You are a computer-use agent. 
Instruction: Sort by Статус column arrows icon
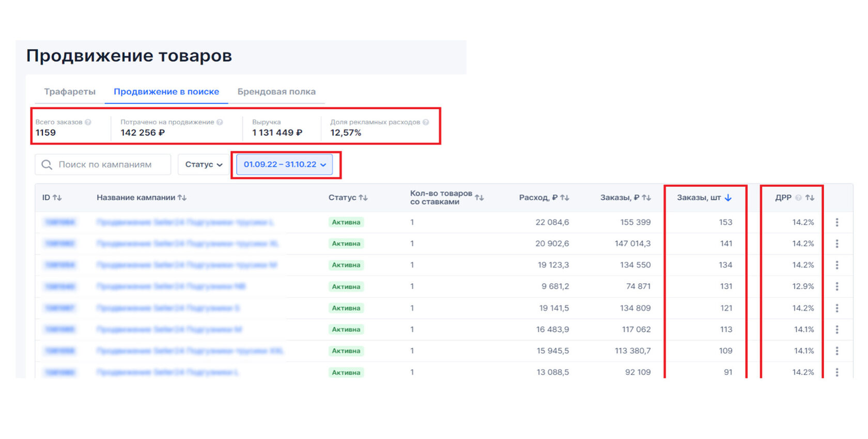[363, 198]
